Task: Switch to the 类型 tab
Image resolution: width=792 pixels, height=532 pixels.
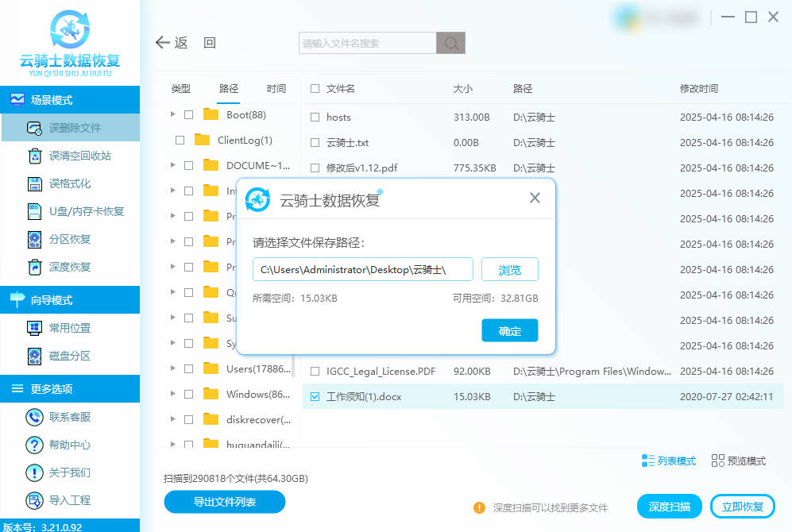Action: tap(181, 88)
